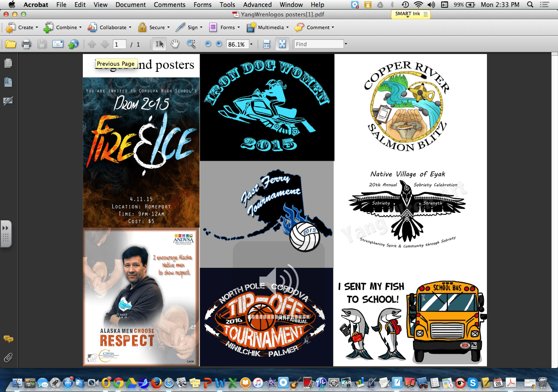Open the View menu
This screenshot has width=558, height=392.
[100, 5]
